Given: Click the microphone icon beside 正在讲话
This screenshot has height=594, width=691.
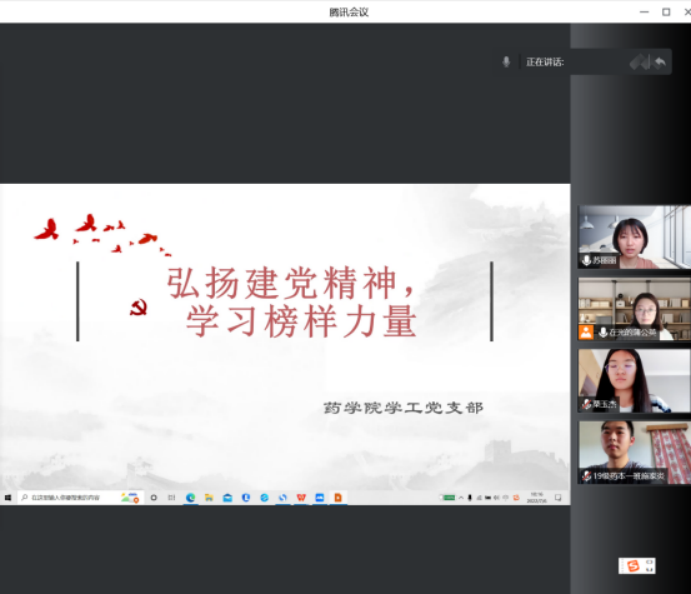Looking at the screenshot, I should (x=506, y=62).
